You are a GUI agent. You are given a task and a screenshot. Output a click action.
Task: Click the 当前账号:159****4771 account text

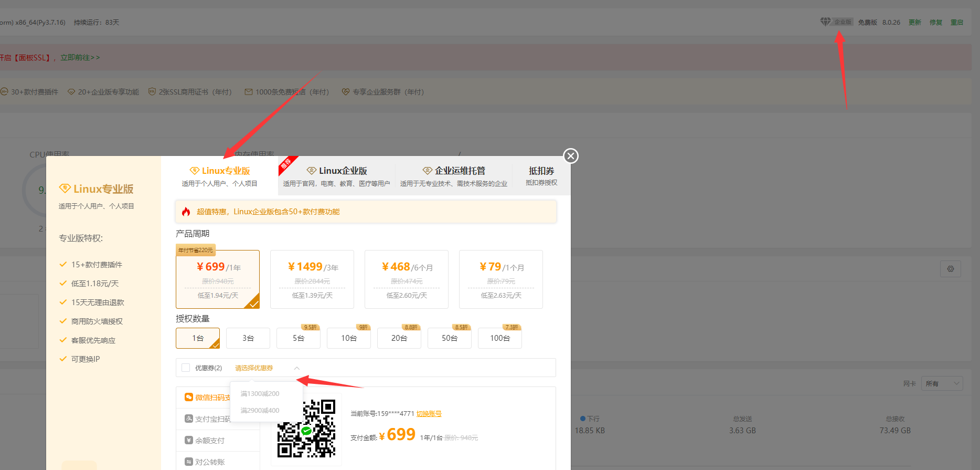[x=382, y=414]
